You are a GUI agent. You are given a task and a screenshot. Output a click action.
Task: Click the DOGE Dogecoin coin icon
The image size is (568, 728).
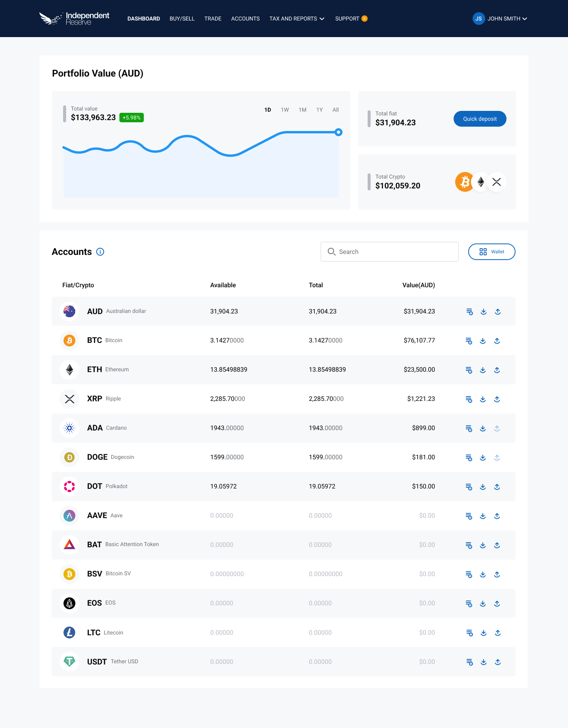(69, 457)
